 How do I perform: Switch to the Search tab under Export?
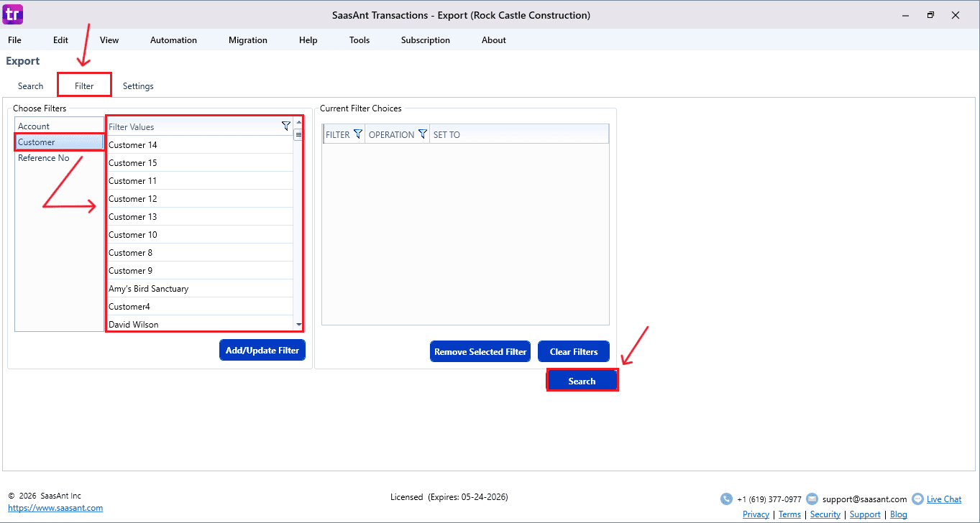pyautogui.click(x=31, y=86)
